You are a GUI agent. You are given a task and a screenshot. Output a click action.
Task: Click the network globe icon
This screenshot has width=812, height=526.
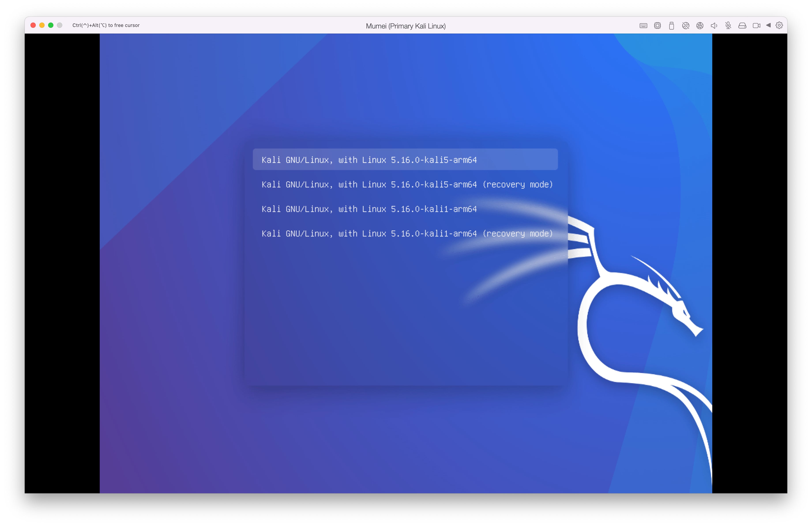700,26
